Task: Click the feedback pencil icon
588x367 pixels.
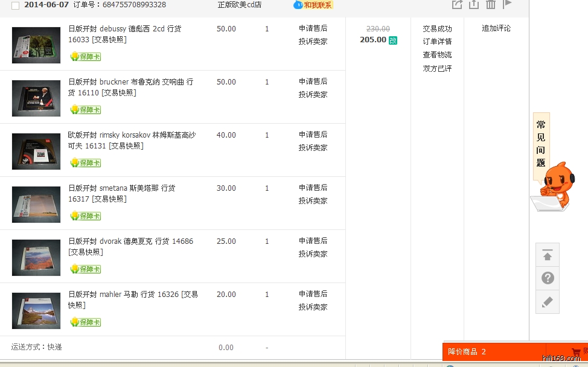Action: click(x=548, y=302)
